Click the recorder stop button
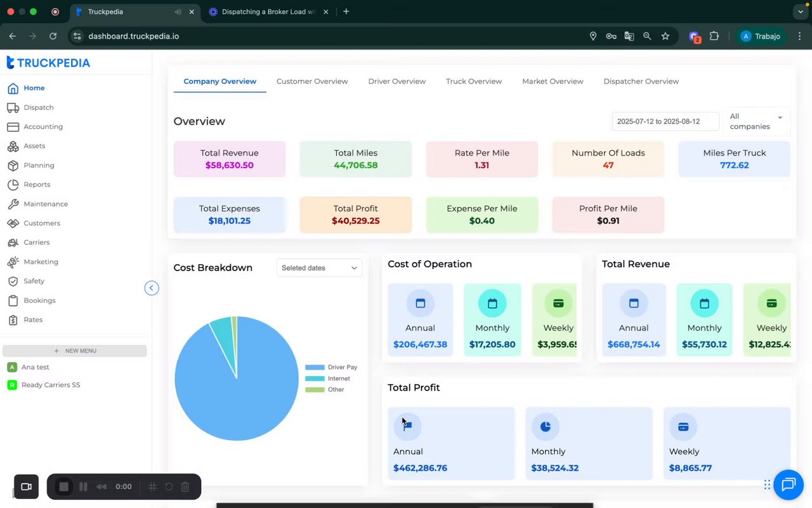The width and height of the screenshot is (812, 508). (x=63, y=486)
